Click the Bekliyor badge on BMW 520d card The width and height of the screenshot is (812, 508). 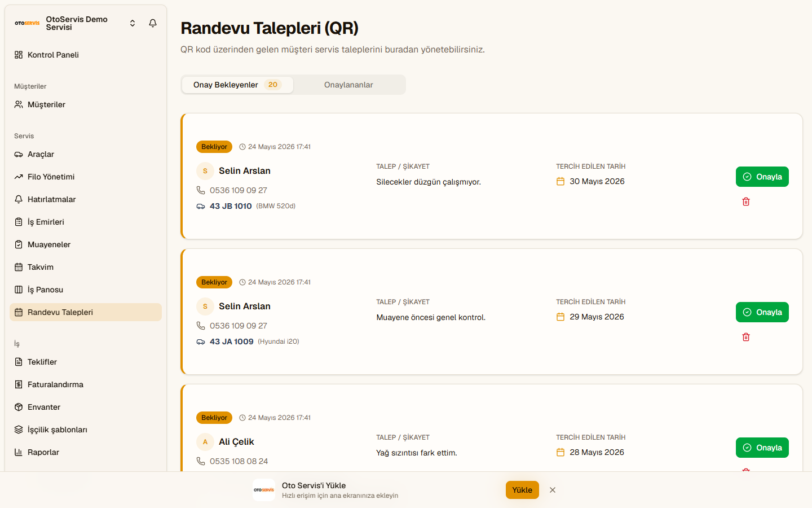click(214, 147)
